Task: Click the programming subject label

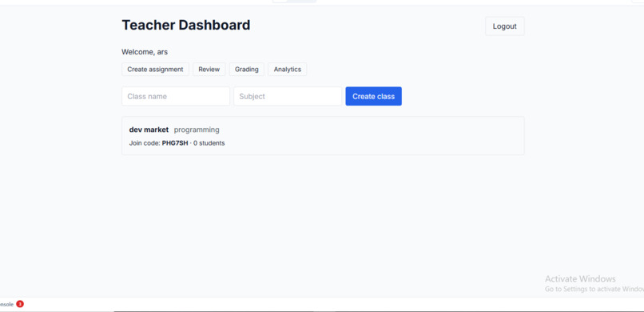Action: pos(197,130)
